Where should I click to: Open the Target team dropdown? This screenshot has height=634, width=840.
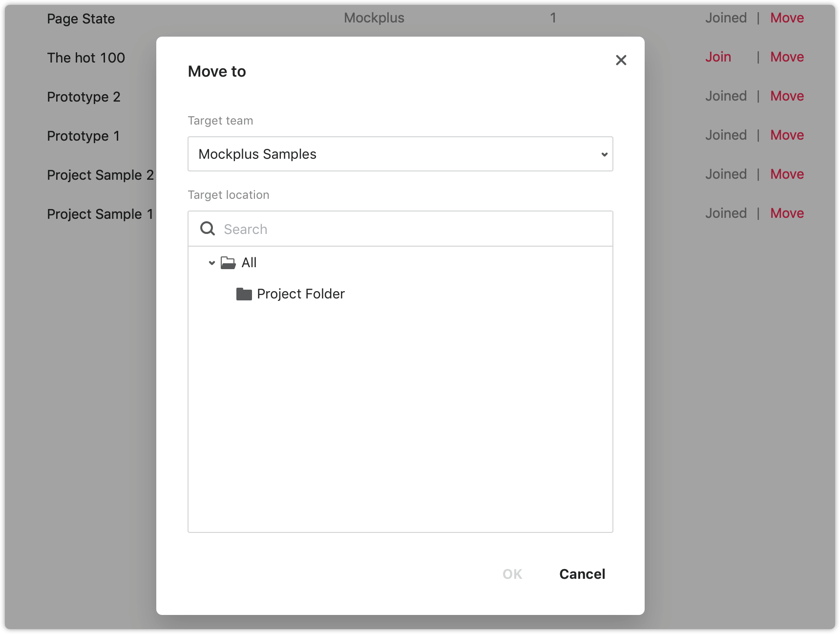[400, 154]
